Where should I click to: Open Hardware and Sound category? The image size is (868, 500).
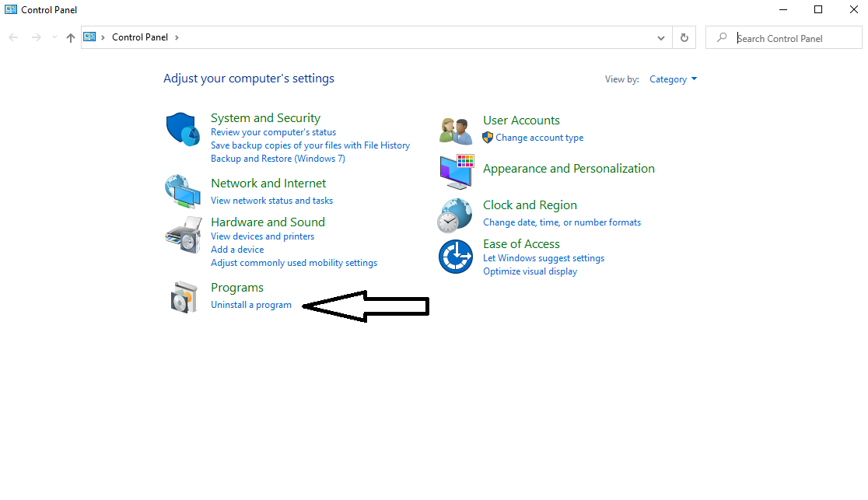[268, 222]
